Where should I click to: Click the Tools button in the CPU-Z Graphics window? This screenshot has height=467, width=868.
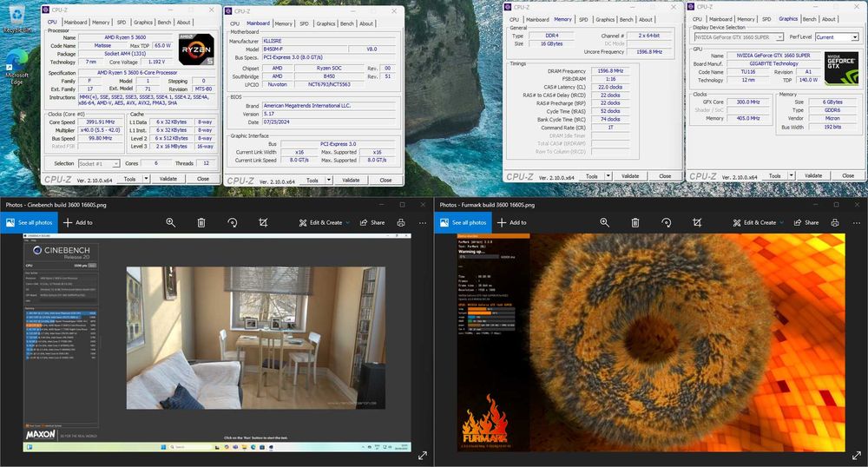pyautogui.click(x=774, y=175)
